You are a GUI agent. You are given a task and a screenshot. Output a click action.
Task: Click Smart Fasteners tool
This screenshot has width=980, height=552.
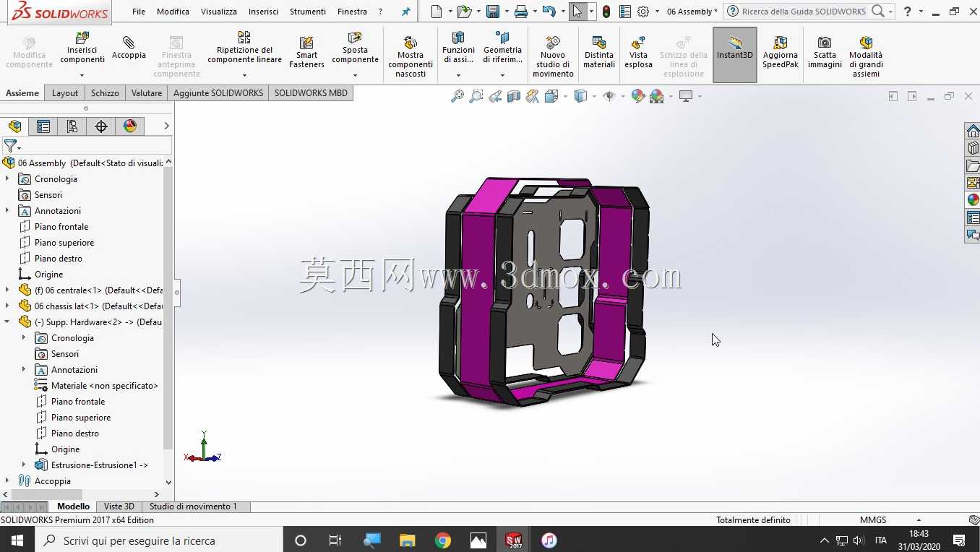click(306, 52)
